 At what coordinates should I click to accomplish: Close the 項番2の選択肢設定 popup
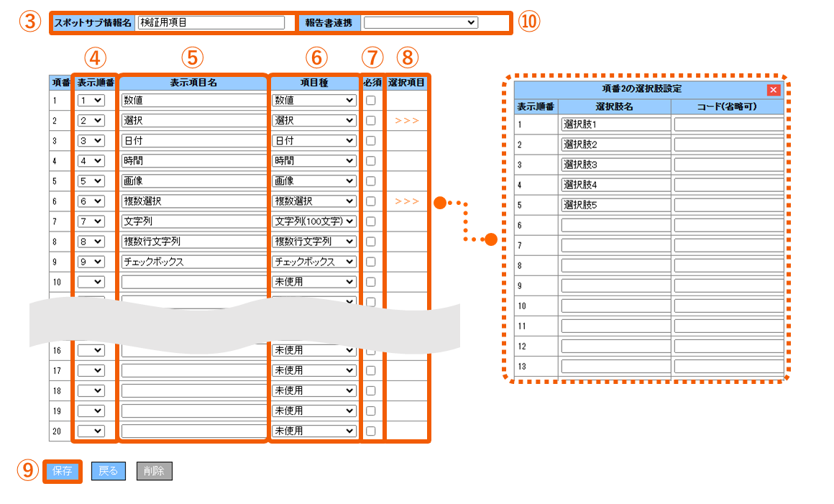[x=774, y=90]
